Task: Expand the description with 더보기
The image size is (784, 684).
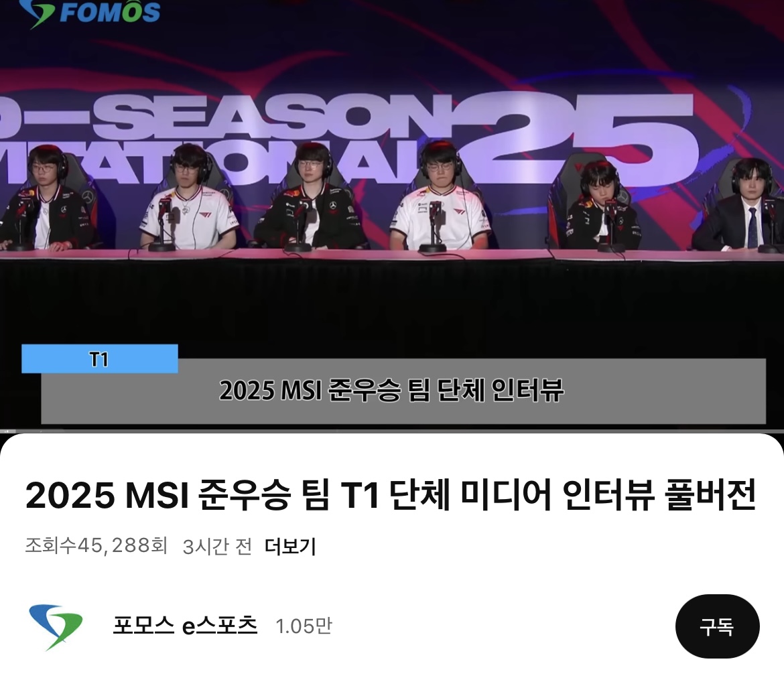Action: tap(291, 547)
